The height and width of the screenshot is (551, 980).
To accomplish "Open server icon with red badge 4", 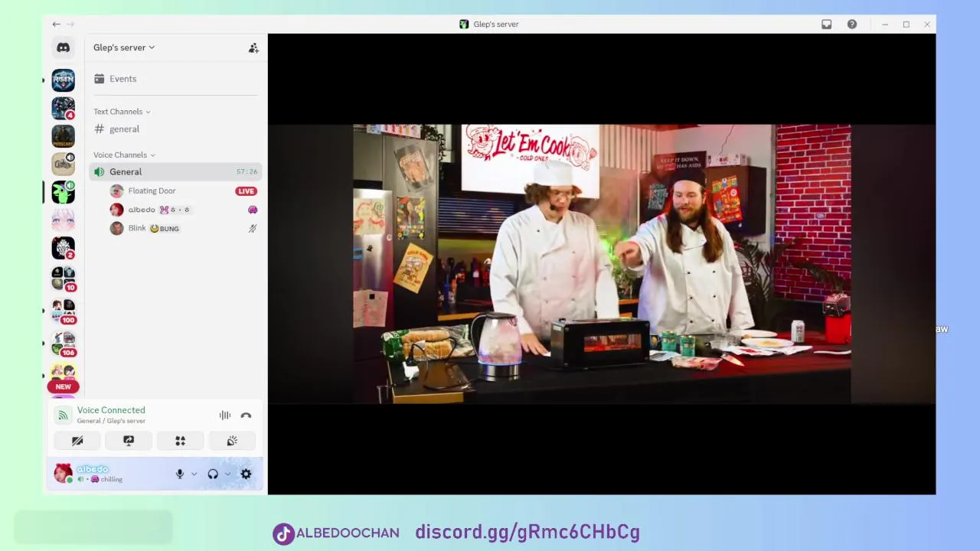I will (63, 108).
